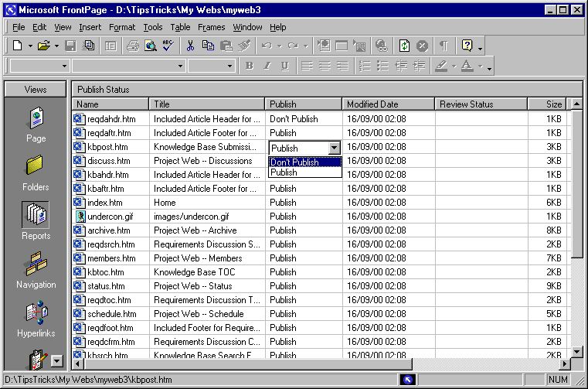Click the Show All paragraph mark icon
This screenshot has height=389, width=588.
click(x=444, y=46)
